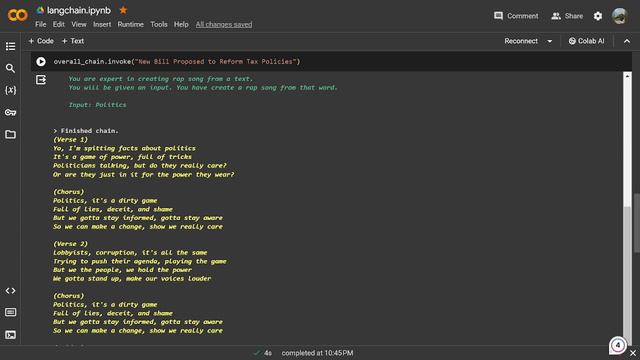The width and height of the screenshot is (640, 360).
Task: Click the '> Finished chain.' output line
Action: tap(86, 131)
